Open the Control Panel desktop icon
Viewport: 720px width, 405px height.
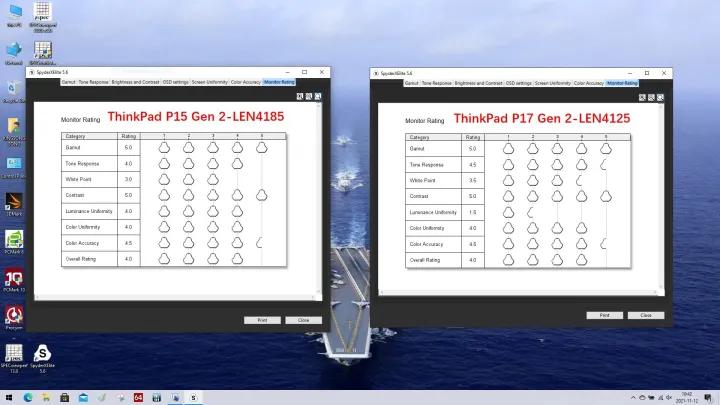[x=14, y=166]
